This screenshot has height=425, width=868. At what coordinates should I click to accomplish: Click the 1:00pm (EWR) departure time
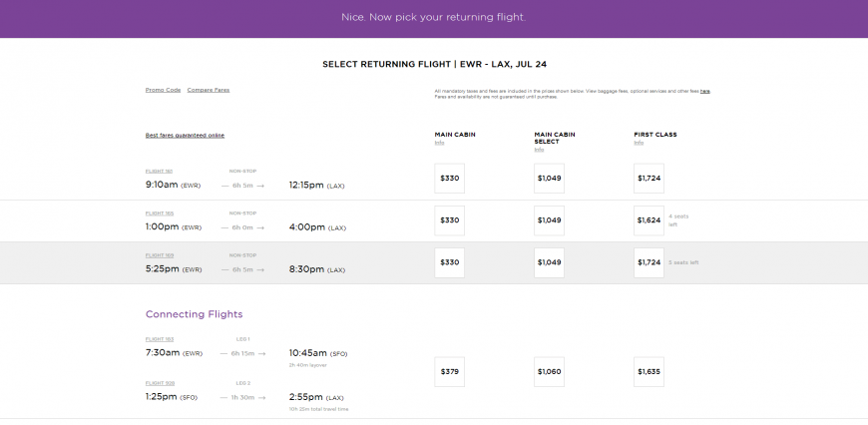coord(174,226)
